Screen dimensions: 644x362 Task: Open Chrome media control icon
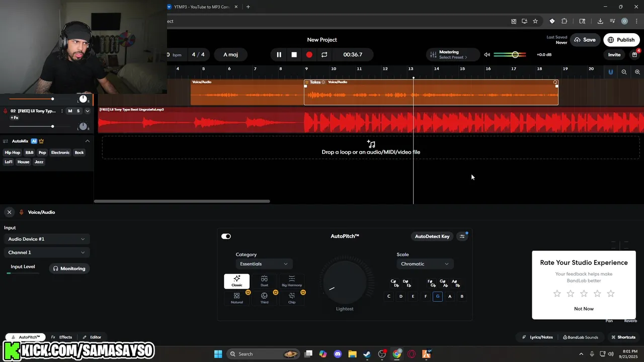pyautogui.click(x=612, y=21)
